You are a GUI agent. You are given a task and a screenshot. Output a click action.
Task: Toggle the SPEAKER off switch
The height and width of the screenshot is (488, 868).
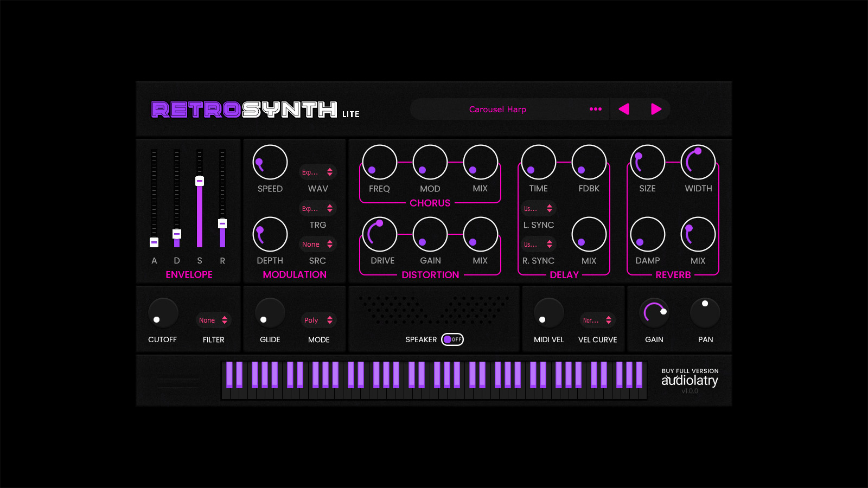pos(452,339)
